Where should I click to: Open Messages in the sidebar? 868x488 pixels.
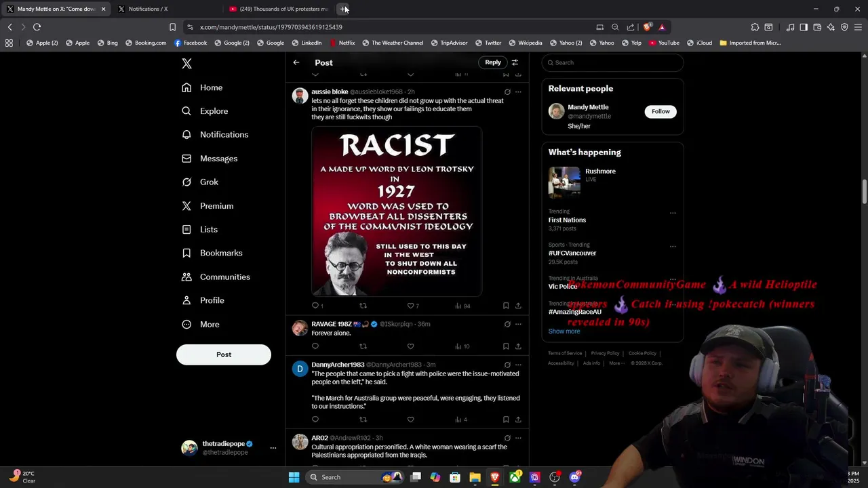tap(210, 159)
